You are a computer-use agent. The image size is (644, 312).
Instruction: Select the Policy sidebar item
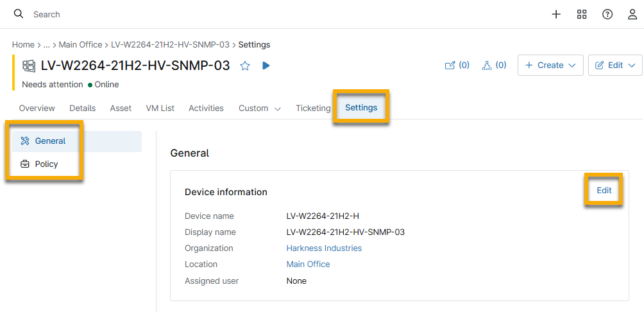point(46,164)
